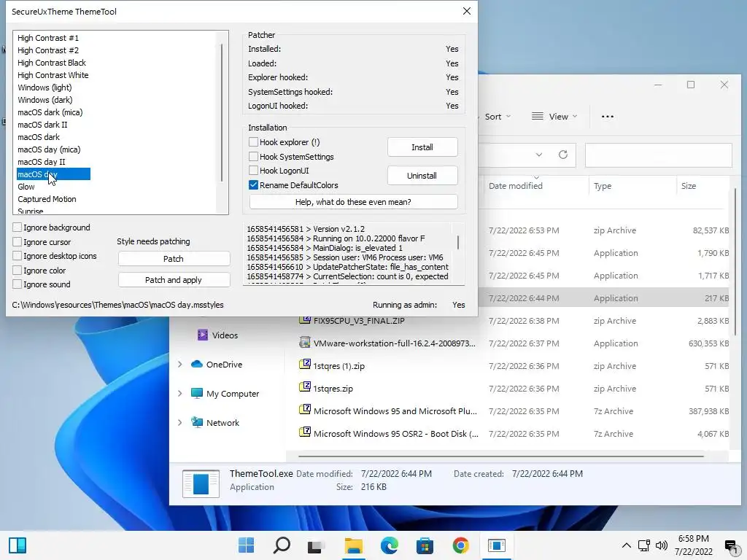747x560 pixels.
Task: Click the Explorer search input box
Action: click(x=659, y=155)
